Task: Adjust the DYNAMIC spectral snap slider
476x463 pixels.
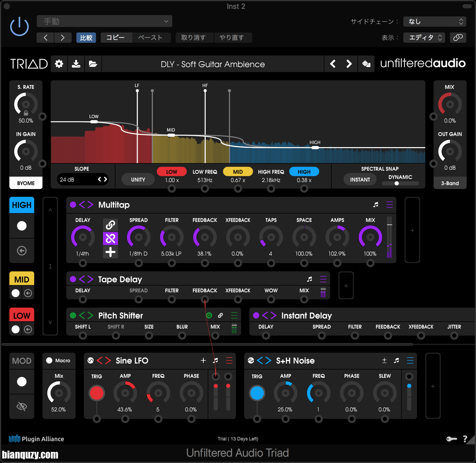Action: point(400,183)
